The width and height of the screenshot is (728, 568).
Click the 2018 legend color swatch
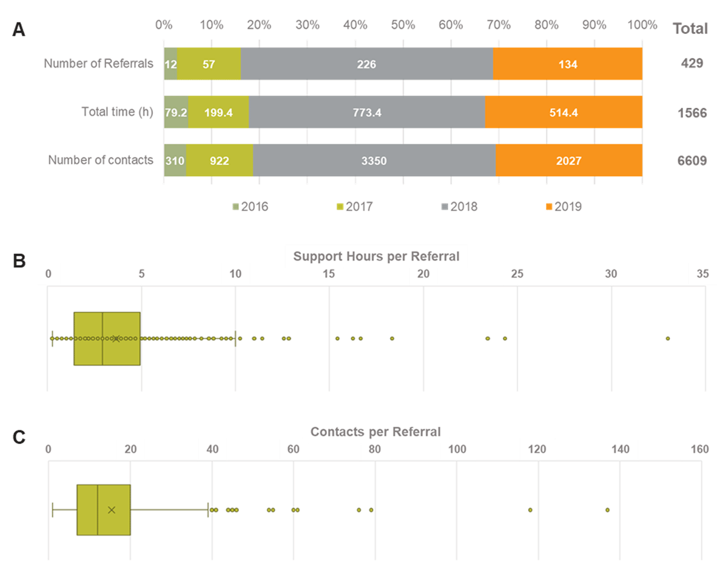click(444, 207)
